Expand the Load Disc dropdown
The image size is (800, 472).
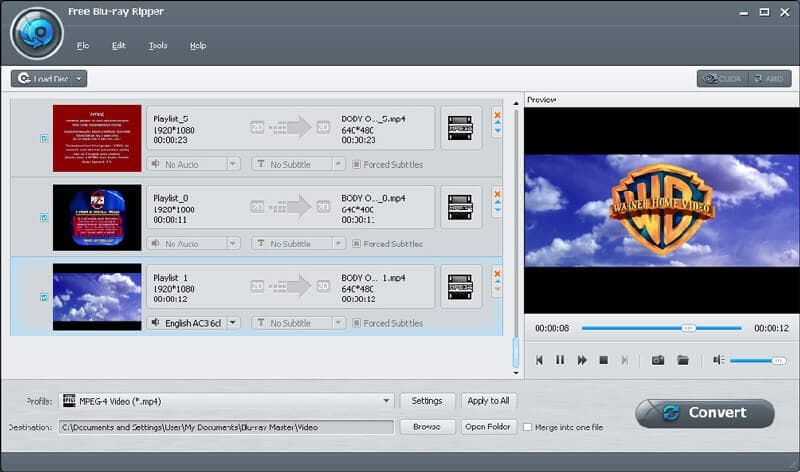point(80,78)
